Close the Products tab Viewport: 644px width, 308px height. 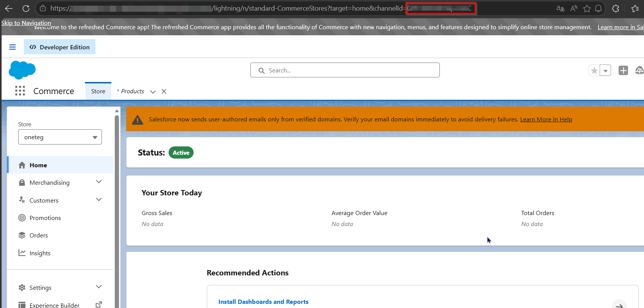164,91
